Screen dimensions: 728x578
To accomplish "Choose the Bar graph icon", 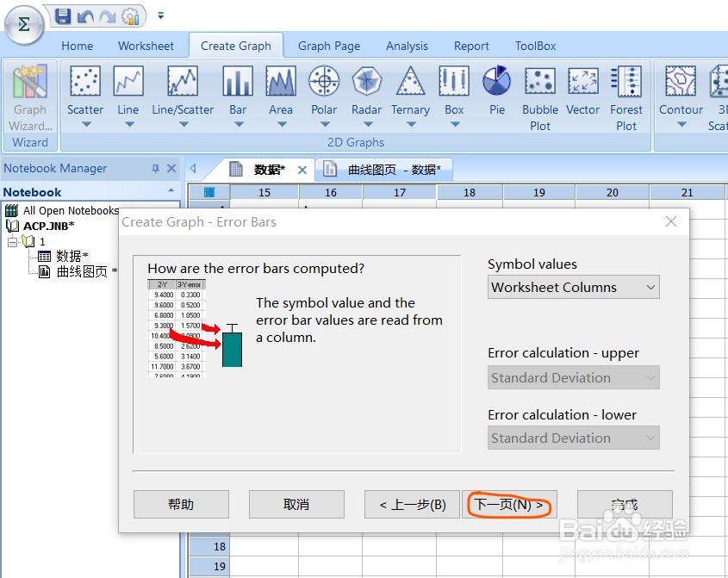I will click(x=238, y=81).
